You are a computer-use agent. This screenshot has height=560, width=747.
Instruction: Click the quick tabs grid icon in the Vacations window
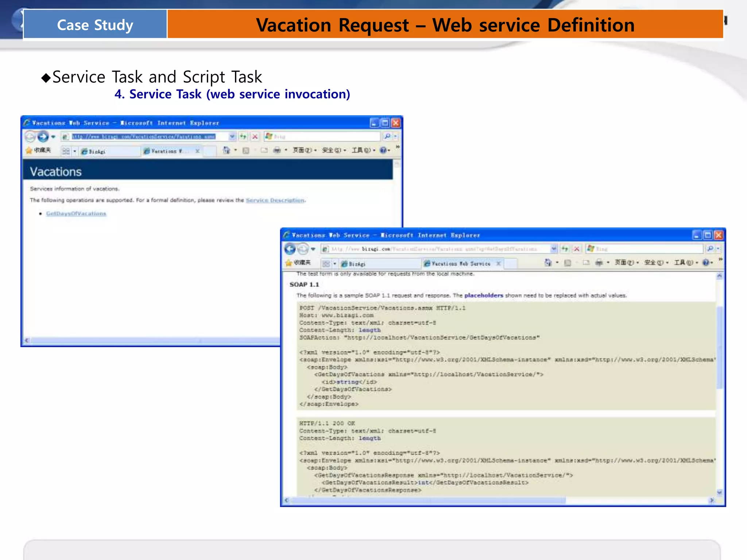pos(66,151)
